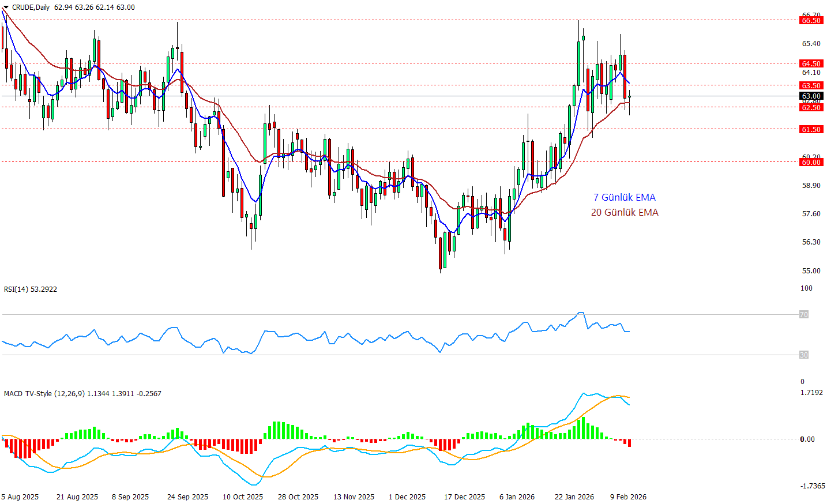Click the RSI 70 overbought level tag
The width and height of the screenshot is (827, 504).
pyautogui.click(x=803, y=315)
